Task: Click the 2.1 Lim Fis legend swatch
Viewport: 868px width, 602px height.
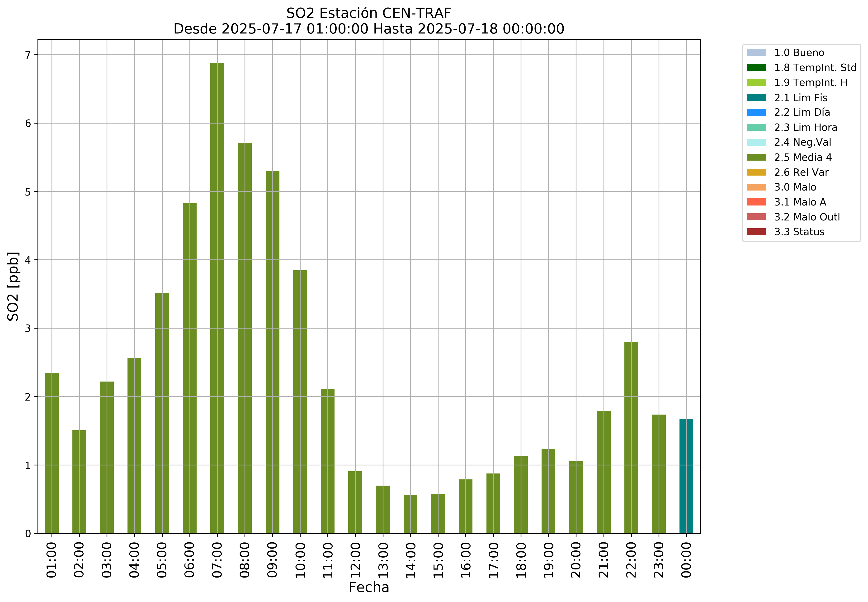Action: point(756,98)
